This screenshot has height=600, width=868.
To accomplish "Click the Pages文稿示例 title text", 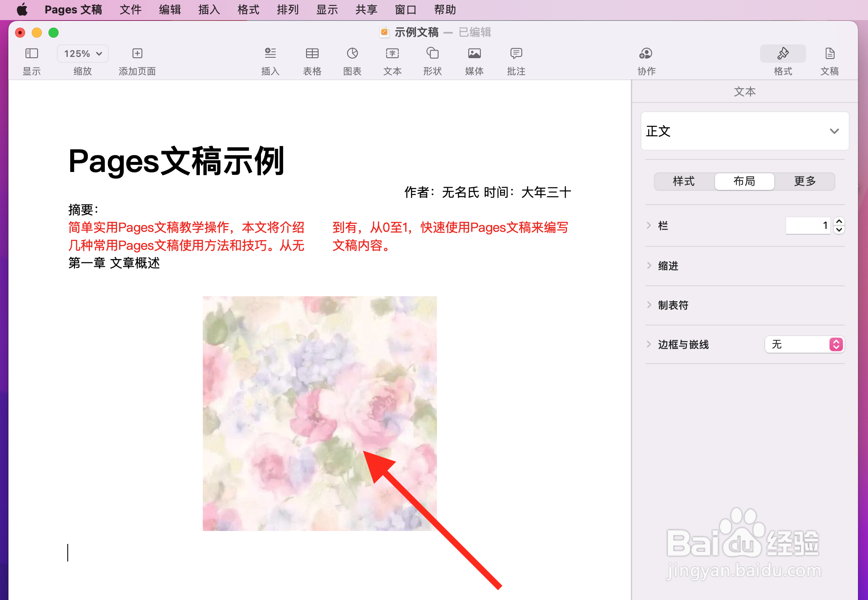I will [x=176, y=162].
